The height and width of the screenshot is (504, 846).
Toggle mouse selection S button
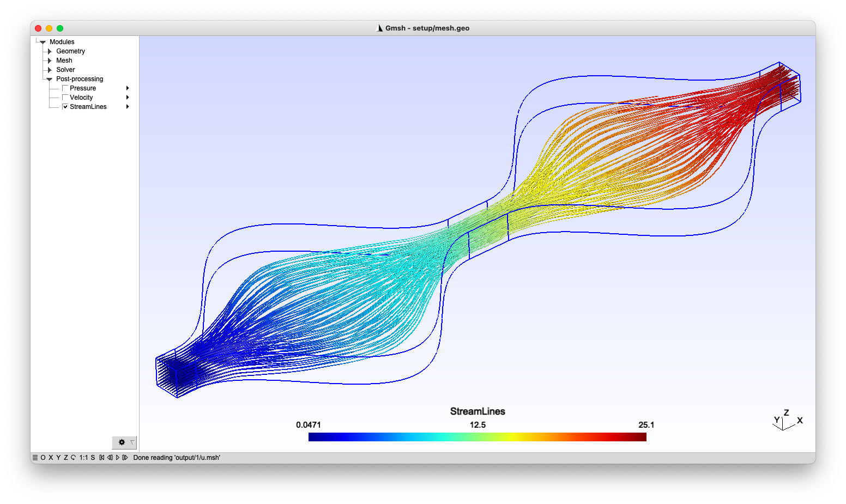coord(93,458)
